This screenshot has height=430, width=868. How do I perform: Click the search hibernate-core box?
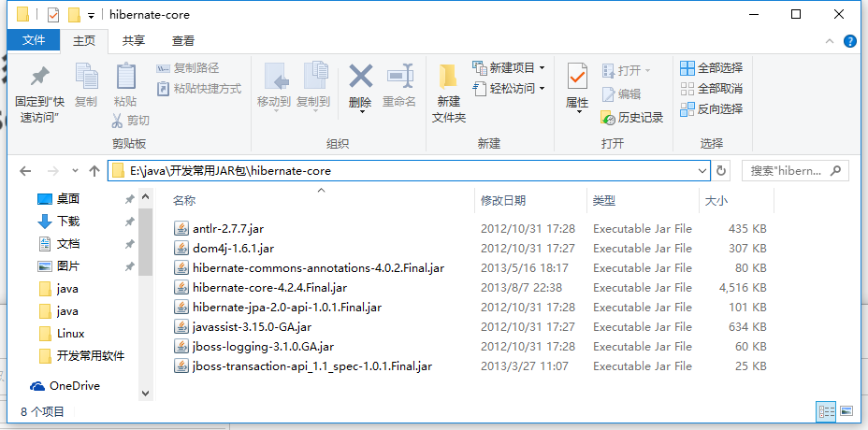795,171
